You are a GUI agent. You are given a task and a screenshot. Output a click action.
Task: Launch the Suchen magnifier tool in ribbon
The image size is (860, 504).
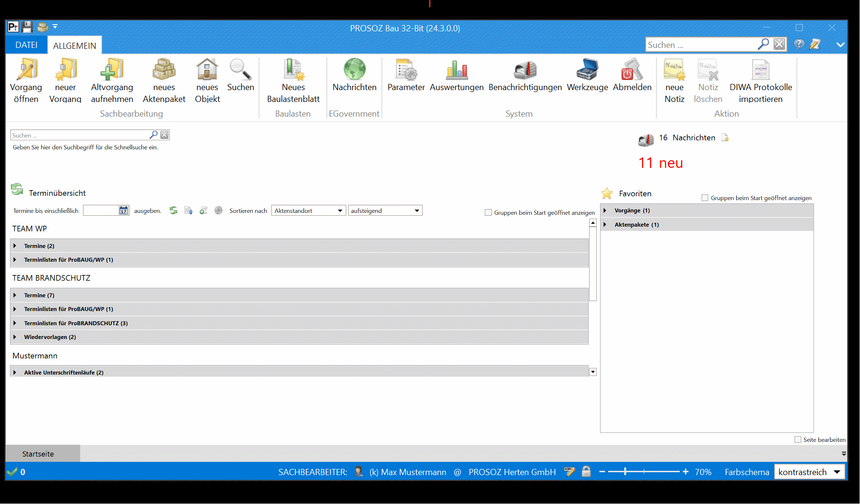tap(240, 75)
